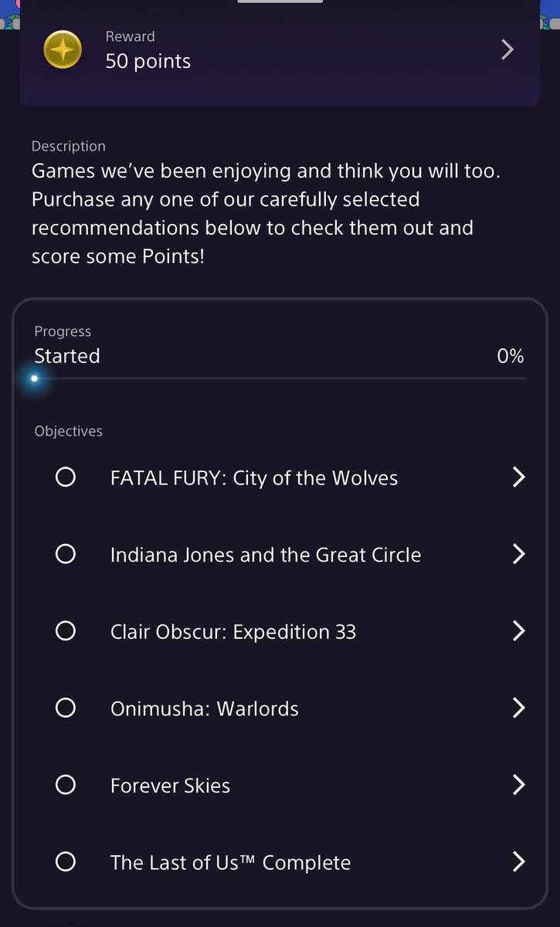Select the FATAL FURY objective circle
This screenshot has height=927, width=560.
click(66, 477)
